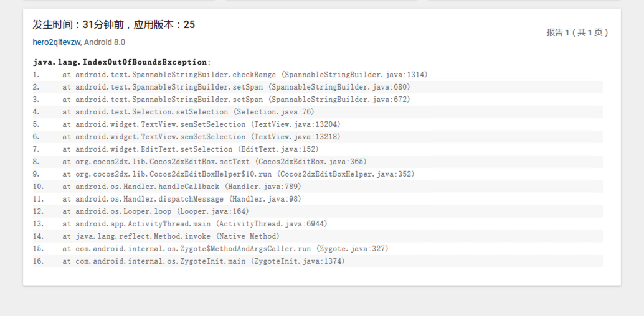Screen dimensions: 644x316
Task: Click the java.lang.IndexOutOfBoundsException exception title
Action: click(121, 62)
